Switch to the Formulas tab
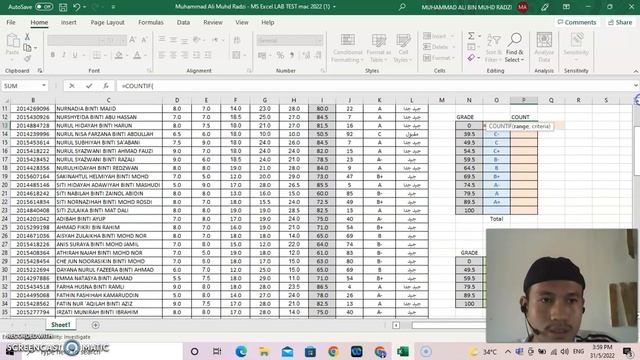The image size is (640, 360). 151,22
